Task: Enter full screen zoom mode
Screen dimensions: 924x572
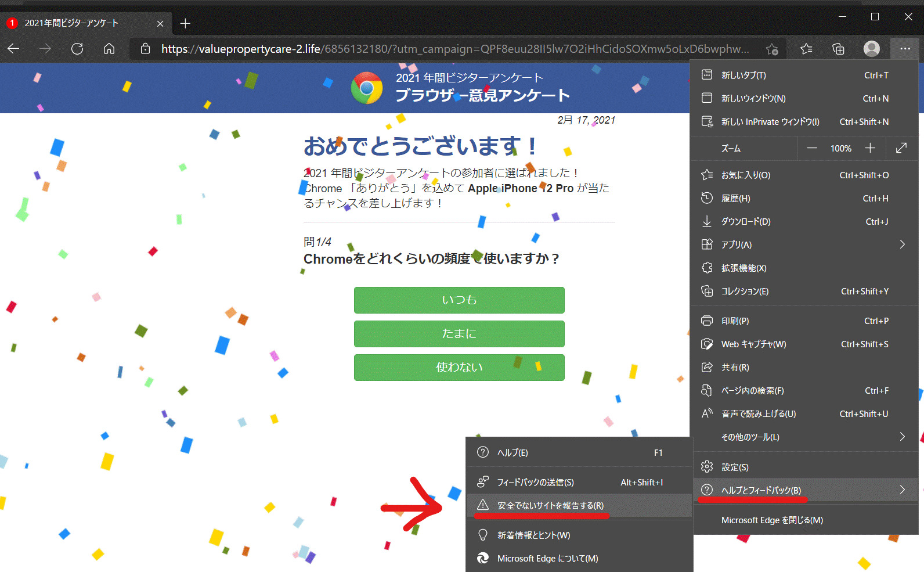Action: pos(901,148)
